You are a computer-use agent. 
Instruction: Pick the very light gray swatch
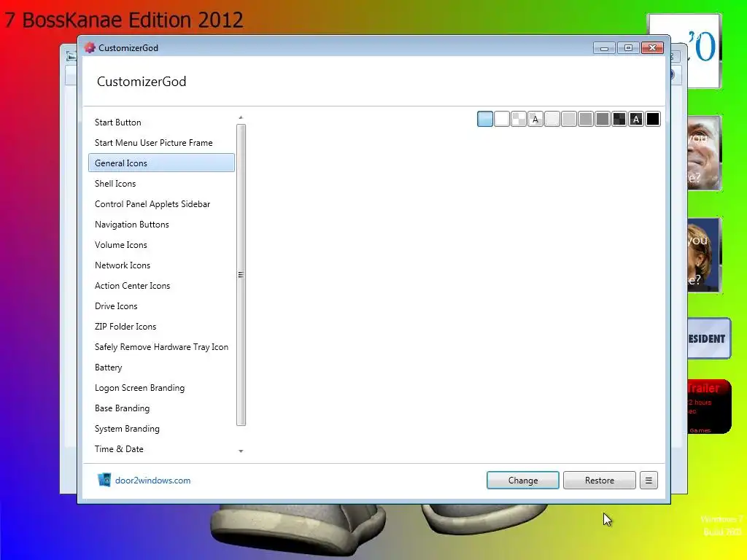(552, 119)
